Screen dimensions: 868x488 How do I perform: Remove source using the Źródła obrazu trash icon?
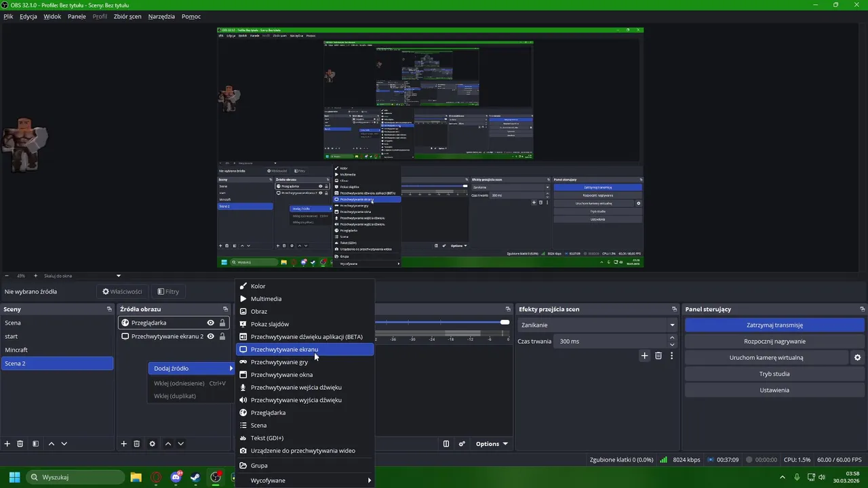point(136,444)
